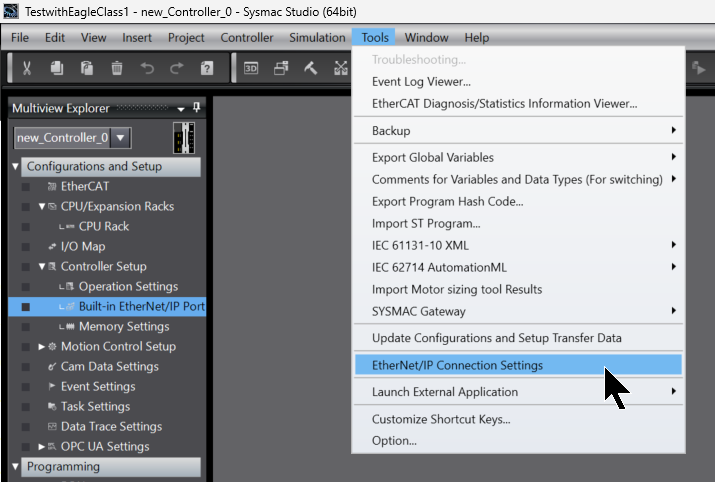Viewport: 715px width, 482px height.
Task: Toggle the filter square beside CPU Rack
Action: (x=26, y=227)
